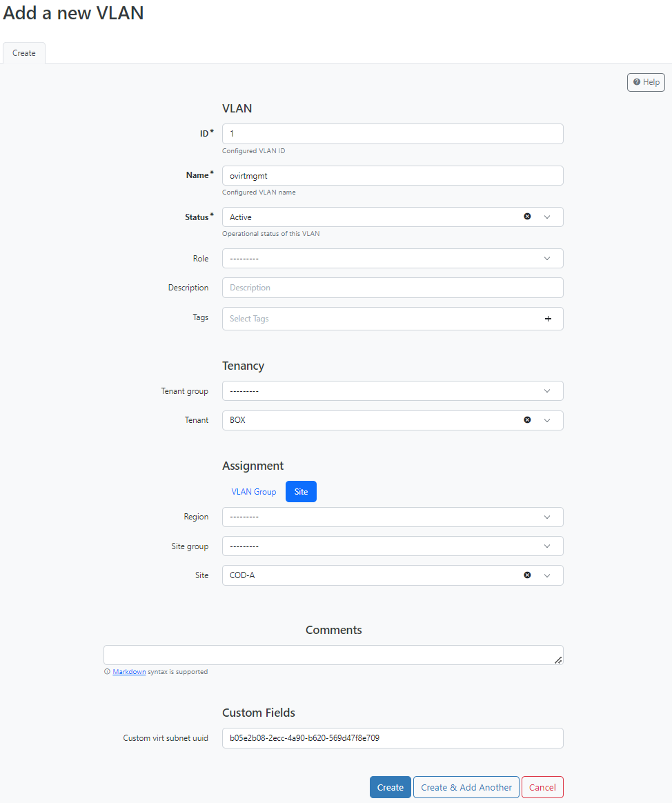The height and width of the screenshot is (803, 672).
Task: Open the Site dropdown chevron
Action: click(x=547, y=575)
